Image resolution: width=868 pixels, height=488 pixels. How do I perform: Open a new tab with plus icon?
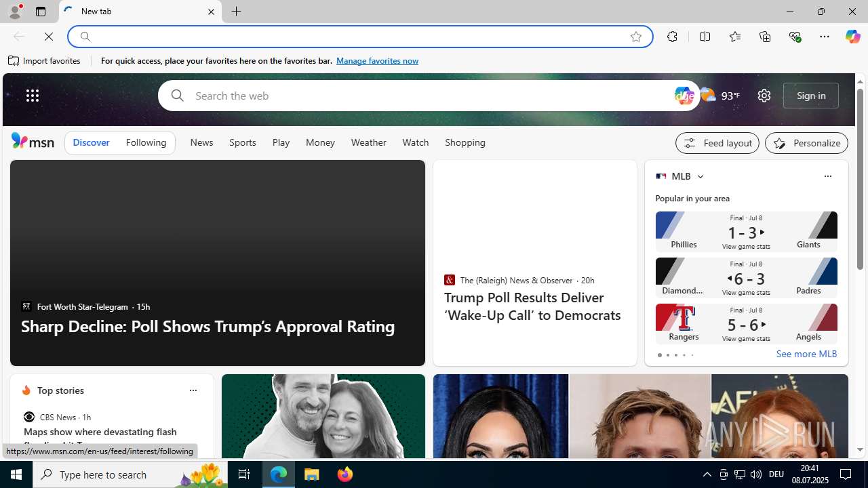pos(236,12)
